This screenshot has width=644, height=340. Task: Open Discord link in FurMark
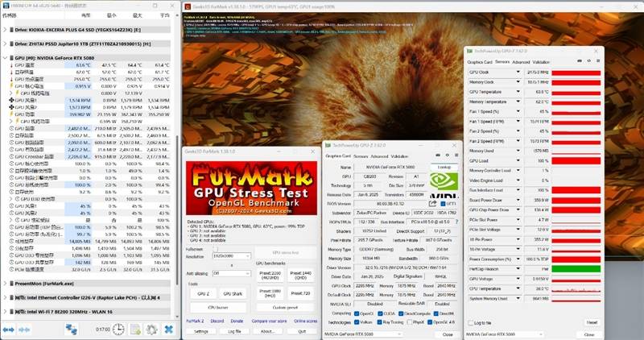[217, 321]
